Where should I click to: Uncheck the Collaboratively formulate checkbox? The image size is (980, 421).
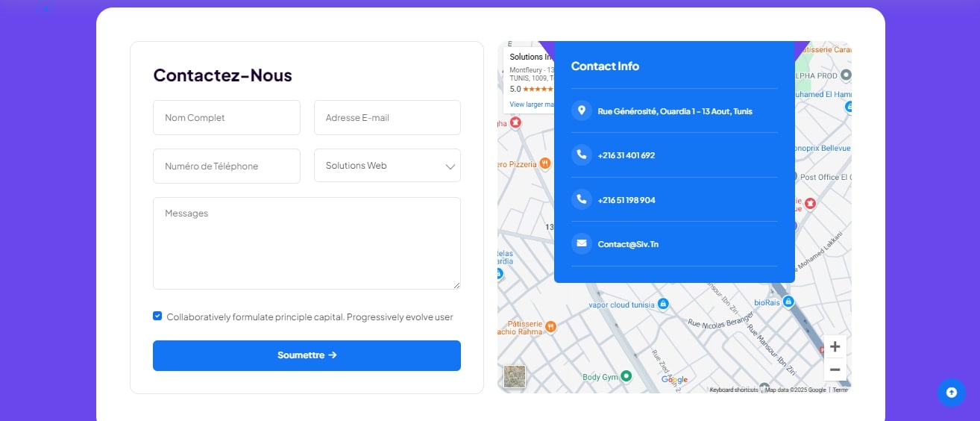coord(157,316)
